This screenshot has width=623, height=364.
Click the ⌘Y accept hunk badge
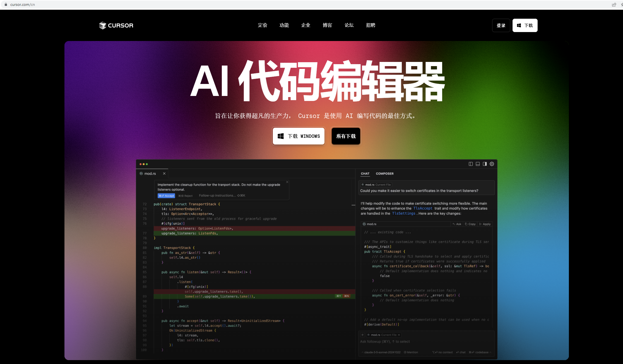pyautogui.click(x=339, y=296)
